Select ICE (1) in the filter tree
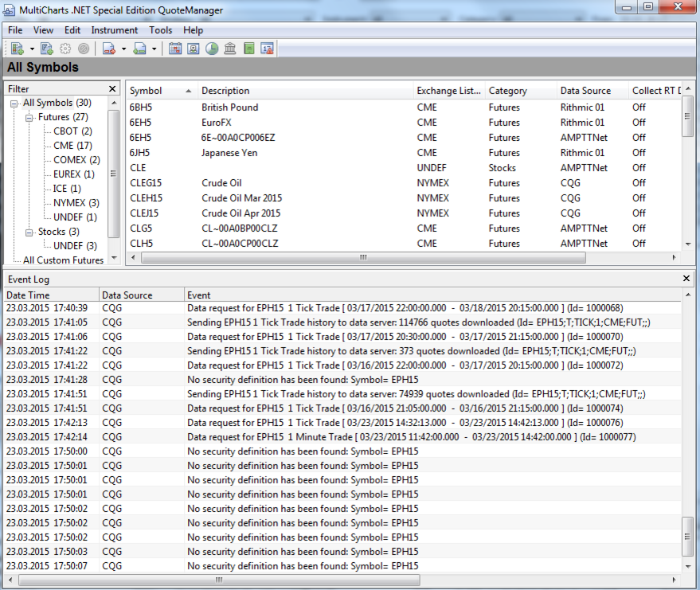 pyautogui.click(x=68, y=189)
